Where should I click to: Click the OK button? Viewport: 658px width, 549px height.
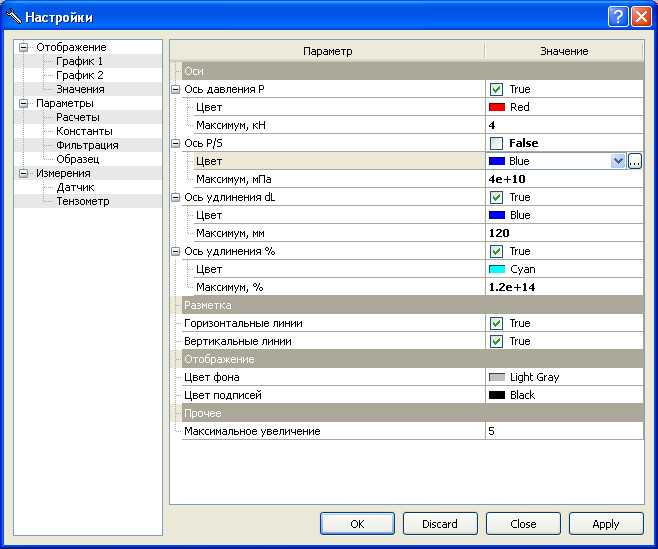tap(357, 524)
